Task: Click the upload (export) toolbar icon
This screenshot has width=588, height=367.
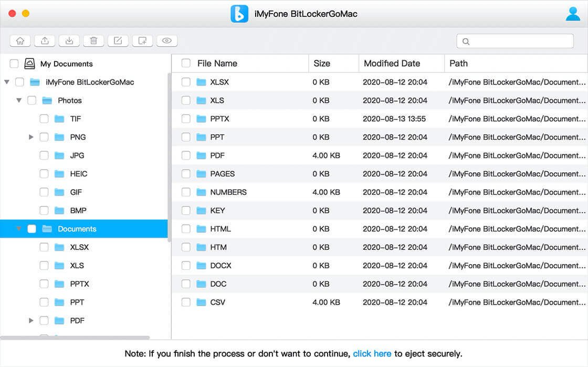Action: click(x=45, y=41)
